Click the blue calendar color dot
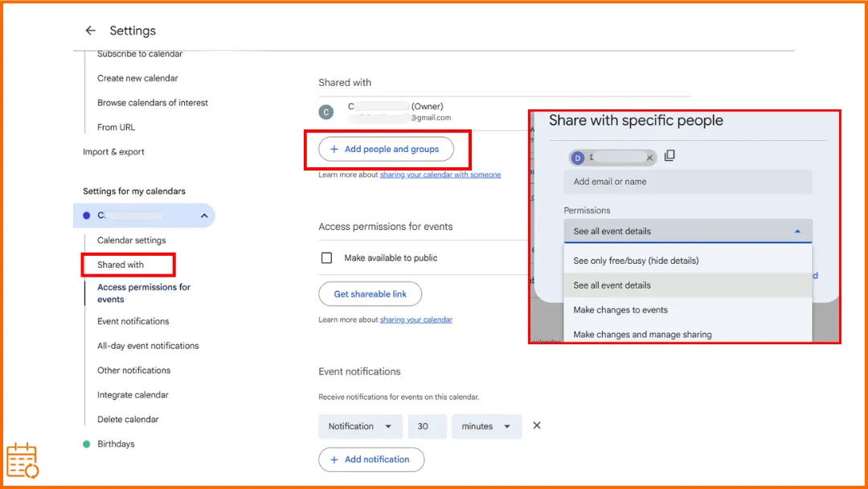 tap(86, 216)
